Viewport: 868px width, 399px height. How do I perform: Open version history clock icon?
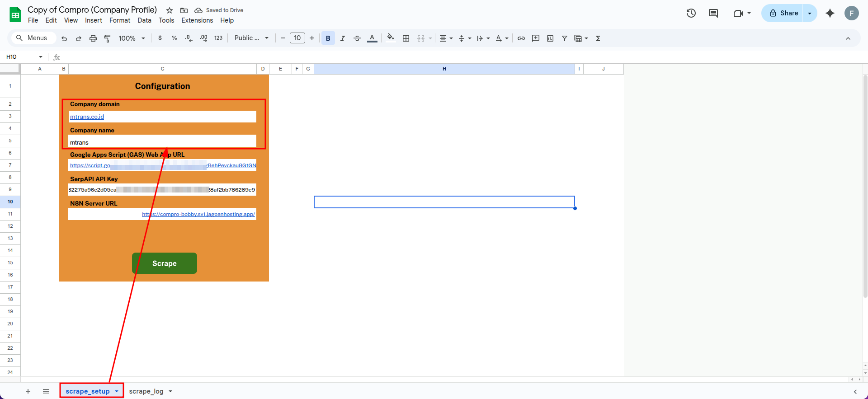click(691, 13)
